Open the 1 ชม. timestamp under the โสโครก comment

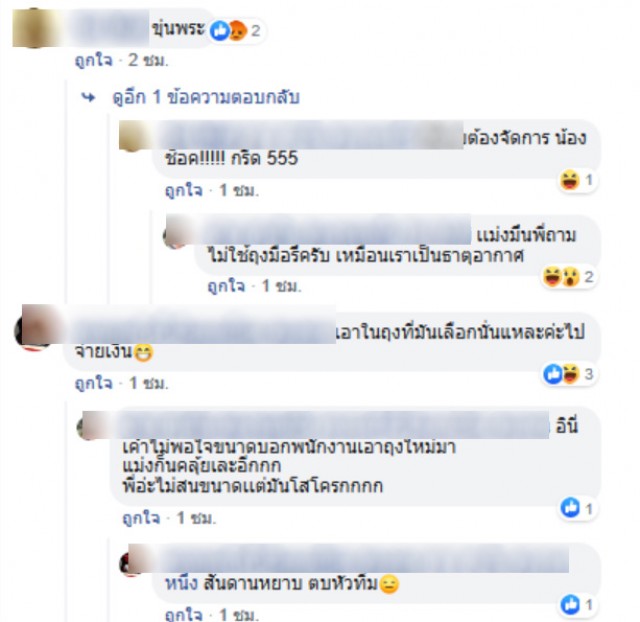196,518
